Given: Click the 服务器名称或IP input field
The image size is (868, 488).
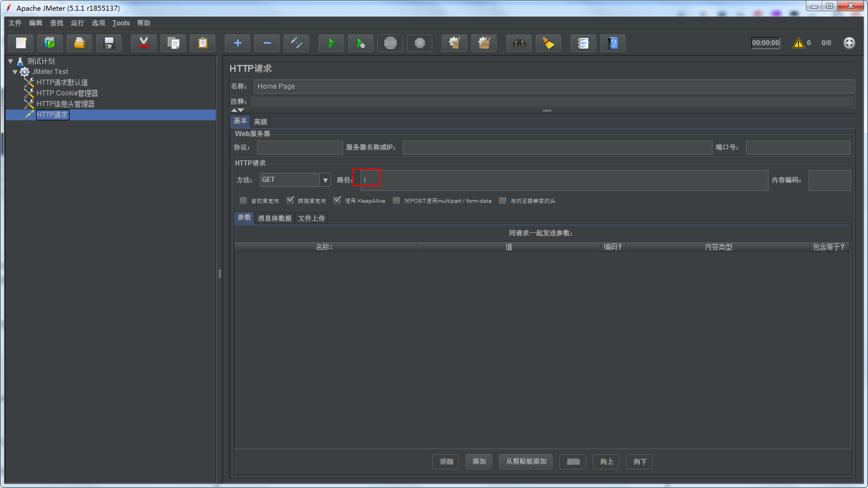Looking at the screenshot, I should click(557, 147).
